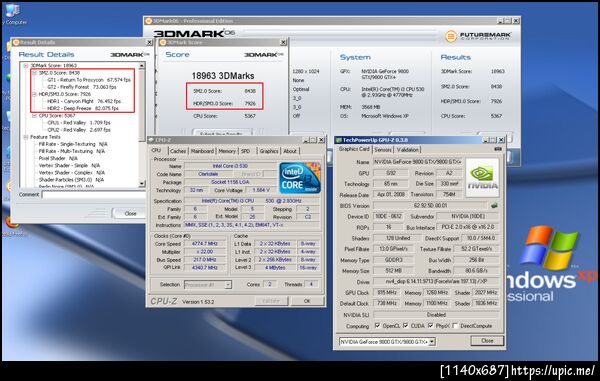
Task: Select the Vertex Shader - Complex row
Action: (71, 173)
